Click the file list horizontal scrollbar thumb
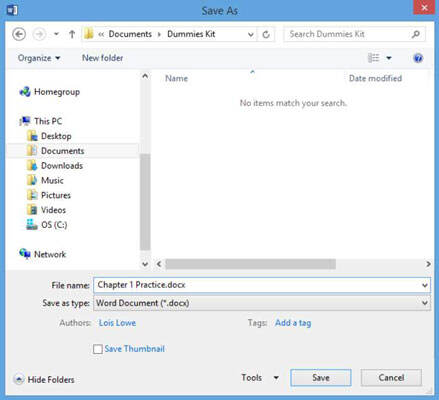 coord(251,264)
